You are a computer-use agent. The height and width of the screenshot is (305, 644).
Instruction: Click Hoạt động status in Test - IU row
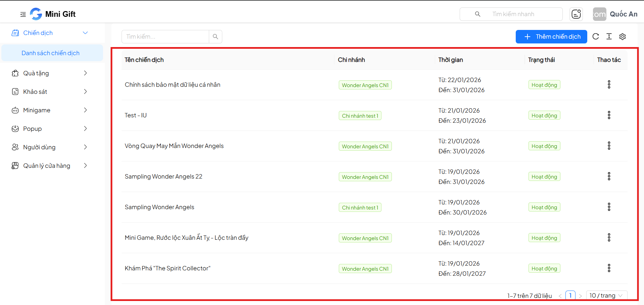544,115
